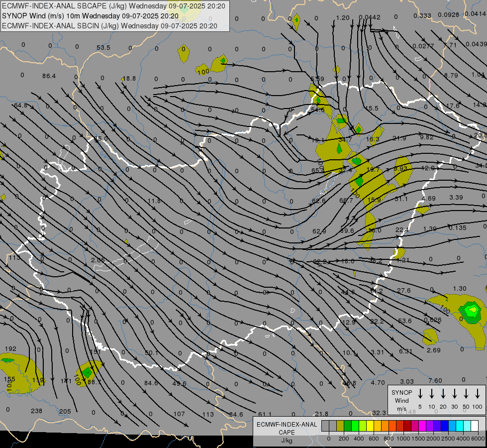Click the 54.6 value on the map

pos(318,110)
